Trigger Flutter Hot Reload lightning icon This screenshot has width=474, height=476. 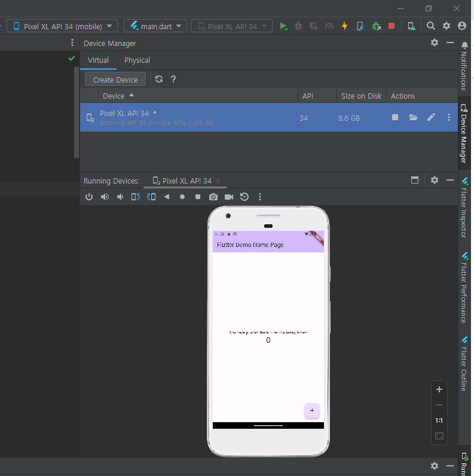pos(344,26)
